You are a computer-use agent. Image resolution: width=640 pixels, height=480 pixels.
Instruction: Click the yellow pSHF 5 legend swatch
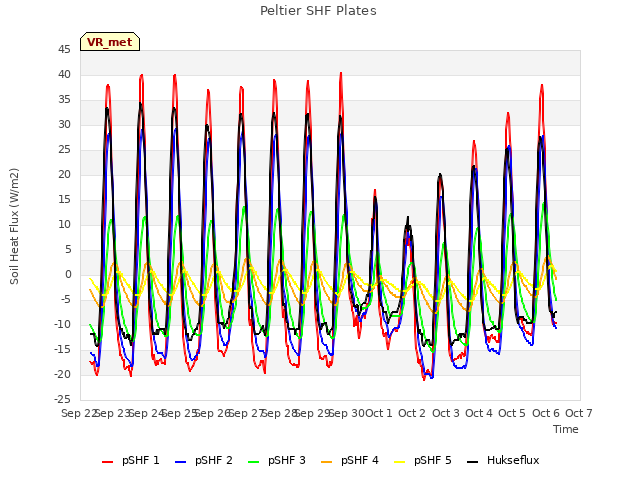tap(400, 462)
